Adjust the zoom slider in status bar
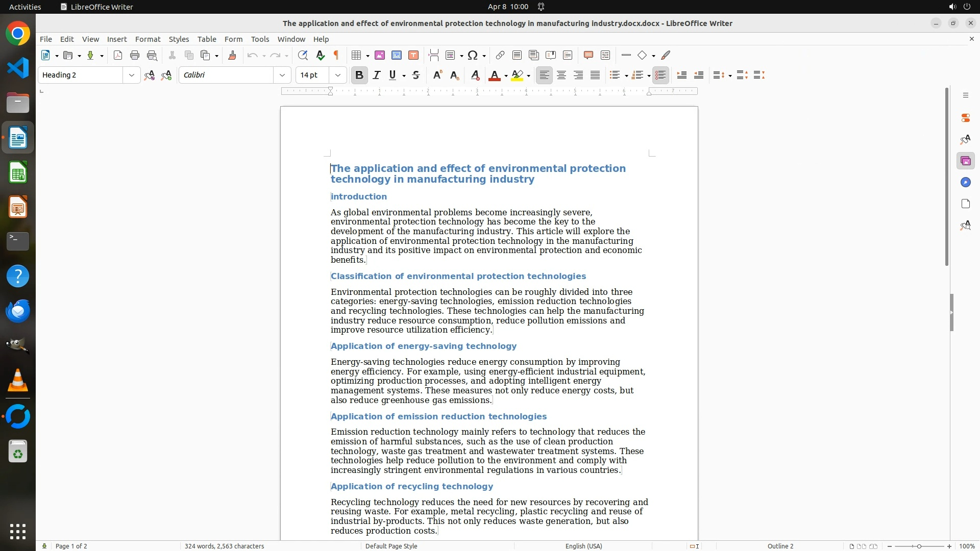The height and width of the screenshot is (551, 980). point(919,546)
